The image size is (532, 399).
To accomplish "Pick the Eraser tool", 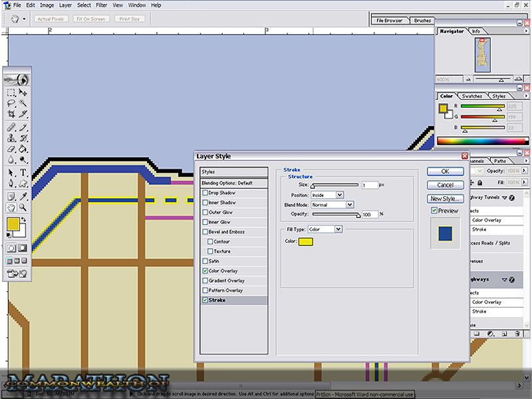I will (x=11, y=149).
